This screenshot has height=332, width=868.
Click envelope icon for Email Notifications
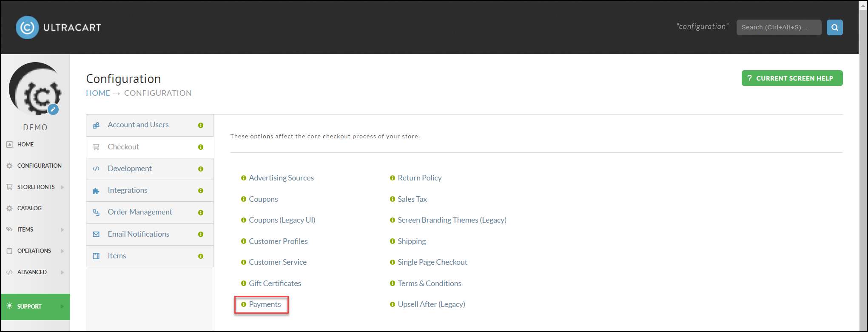(96, 234)
